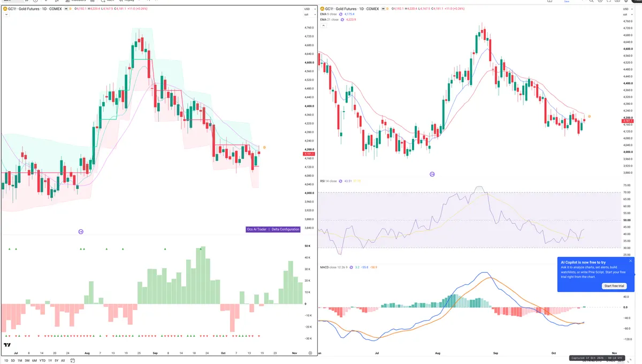Open Delta Configuration label
642x364 pixels.
(285, 229)
